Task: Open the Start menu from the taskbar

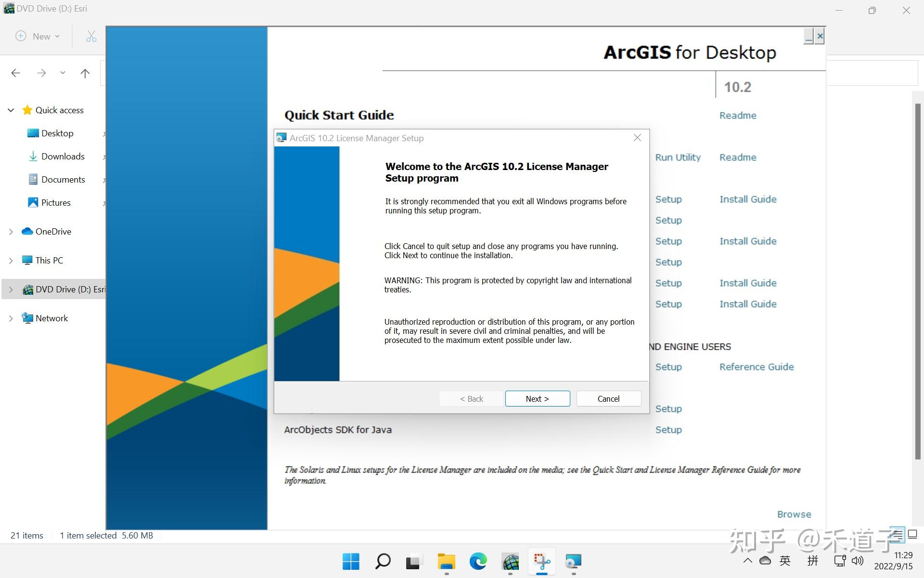Action: pos(351,562)
